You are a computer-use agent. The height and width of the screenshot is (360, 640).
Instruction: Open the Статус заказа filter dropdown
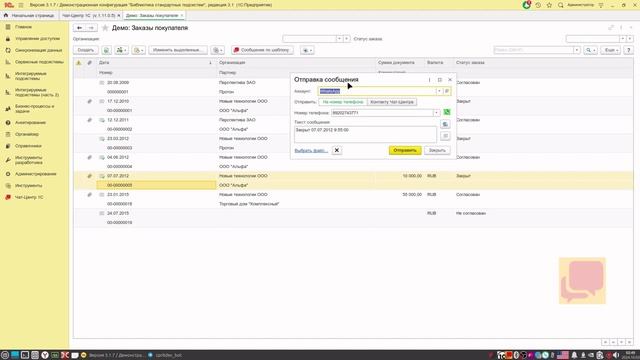[x=622, y=39]
